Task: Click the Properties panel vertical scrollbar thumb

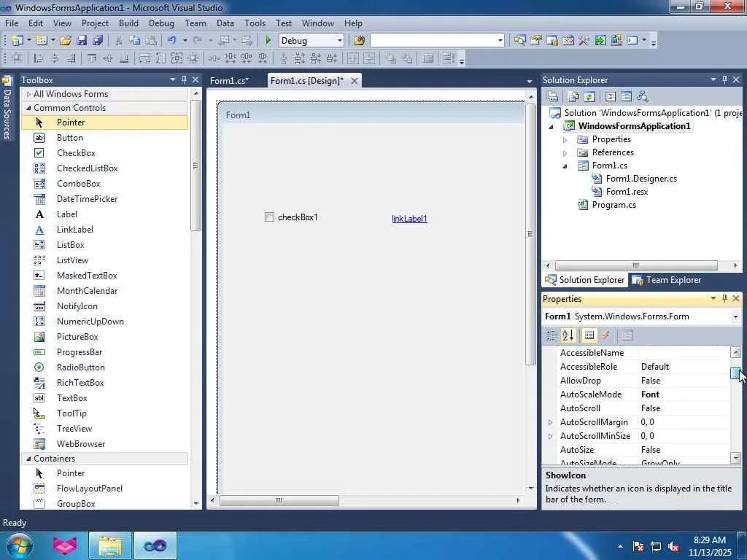Action: pos(735,374)
